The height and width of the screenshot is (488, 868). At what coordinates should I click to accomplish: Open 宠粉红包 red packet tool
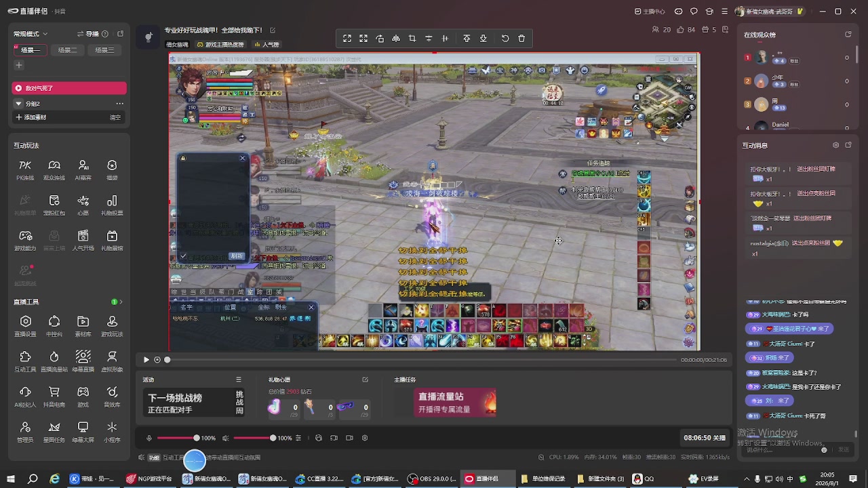click(54, 205)
